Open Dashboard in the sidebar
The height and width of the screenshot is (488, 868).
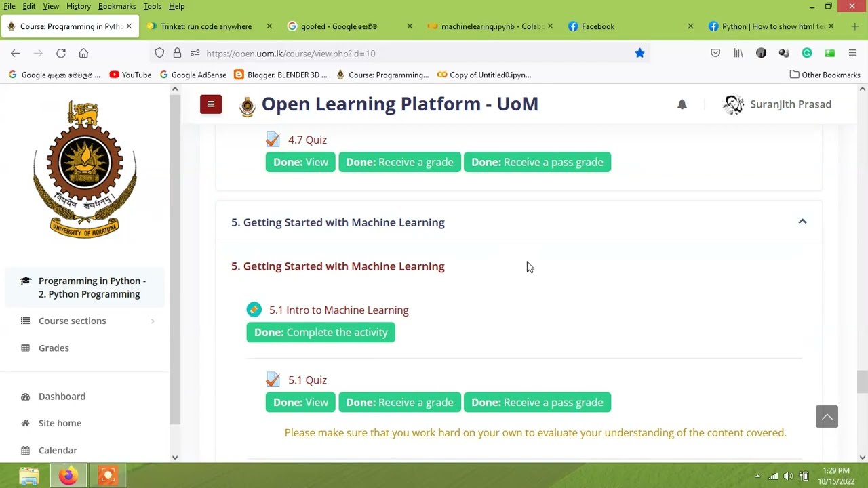tap(62, 396)
